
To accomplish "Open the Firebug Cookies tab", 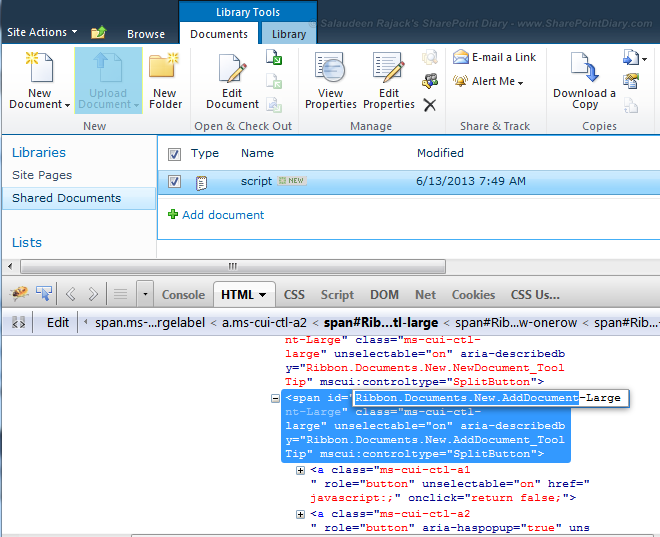I will (473, 295).
